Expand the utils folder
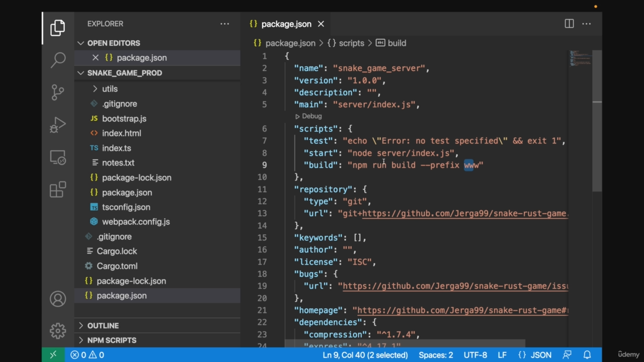This screenshot has height=362, width=644. 110,89
